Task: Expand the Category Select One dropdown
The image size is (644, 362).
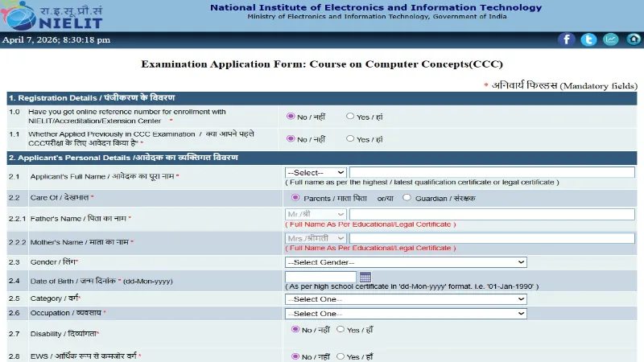Action: click(x=406, y=299)
